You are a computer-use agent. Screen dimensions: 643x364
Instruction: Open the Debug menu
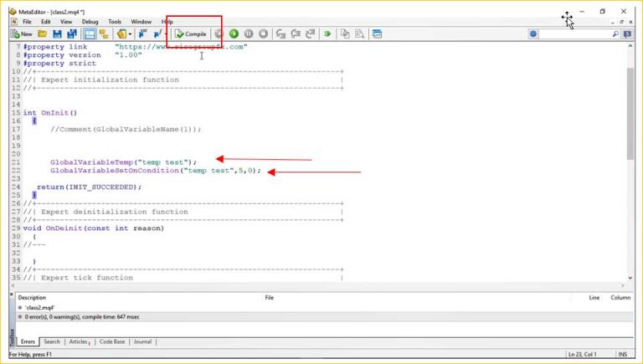point(90,22)
